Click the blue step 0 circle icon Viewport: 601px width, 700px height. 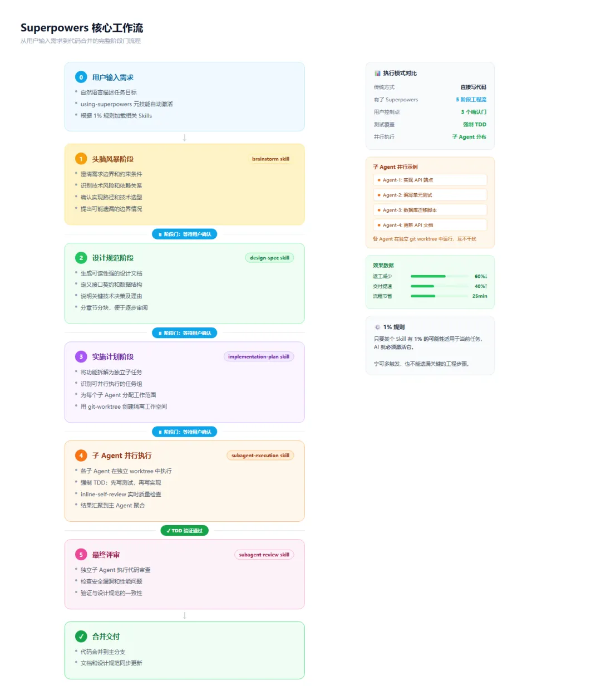click(81, 77)
